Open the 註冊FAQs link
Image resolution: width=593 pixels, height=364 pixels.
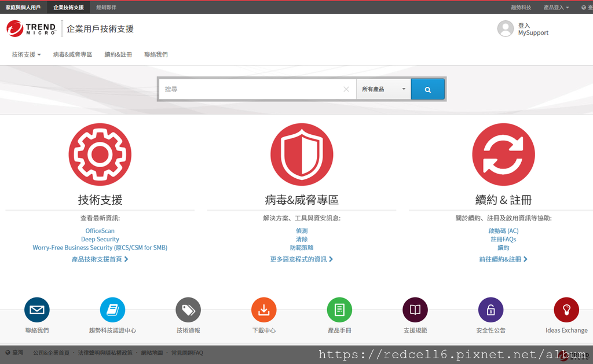(503, 239)
